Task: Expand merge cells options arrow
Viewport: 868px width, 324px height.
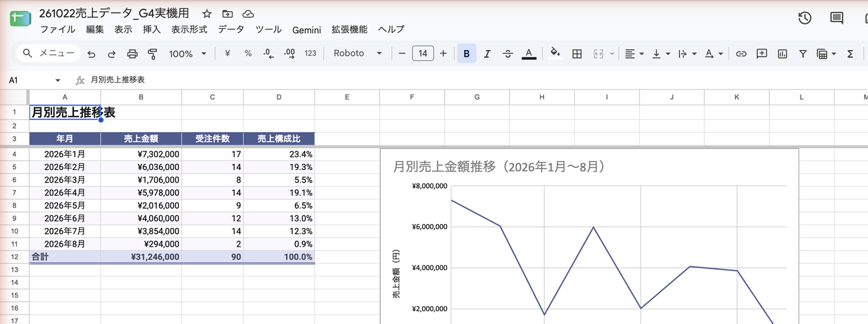Action: point(612,53)
